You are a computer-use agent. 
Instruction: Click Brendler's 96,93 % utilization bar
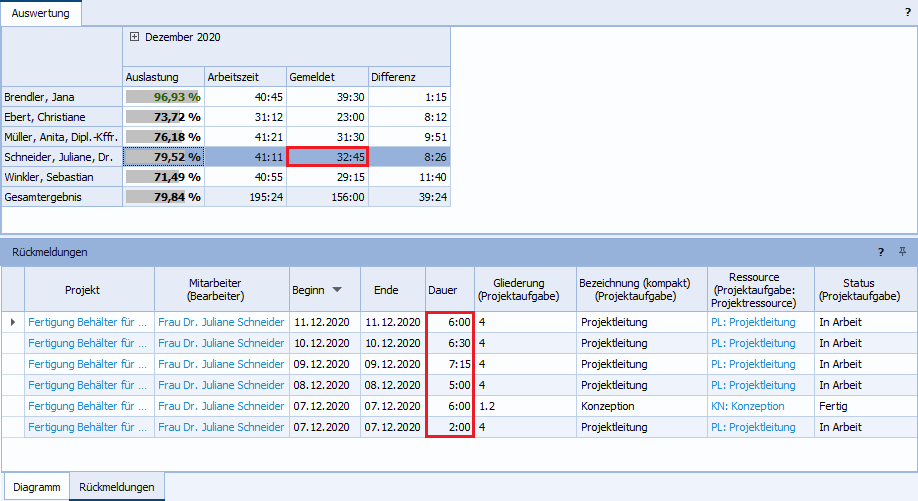point(162,97)
